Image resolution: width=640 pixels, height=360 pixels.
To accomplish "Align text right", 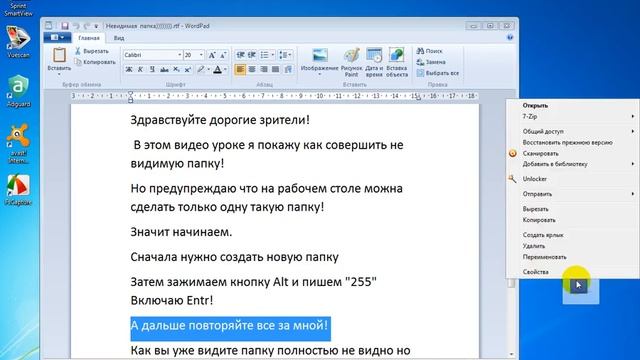I will click(x=264, y=69).
